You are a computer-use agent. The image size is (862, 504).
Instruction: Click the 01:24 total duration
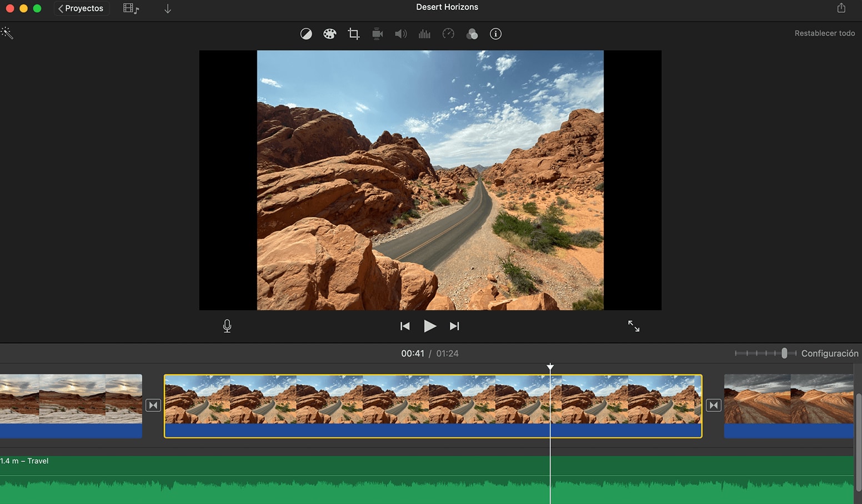[x=447, y=354]
